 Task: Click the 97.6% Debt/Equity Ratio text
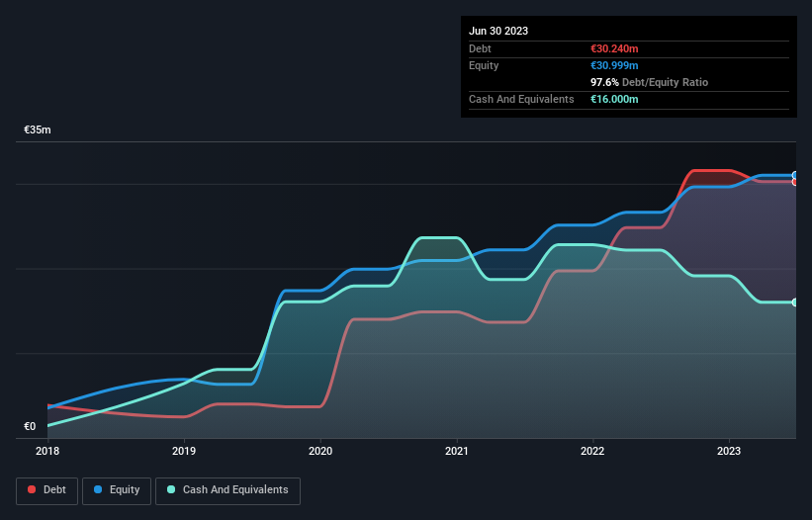(x=650, y=82)
